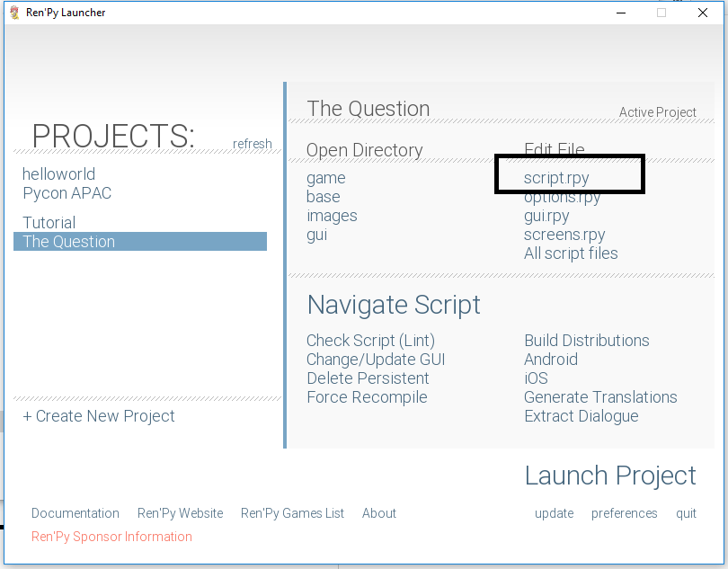This screenshot has height=569, width=728.
Task: Click Extract Dialogue
Action: tap(582, 416)
